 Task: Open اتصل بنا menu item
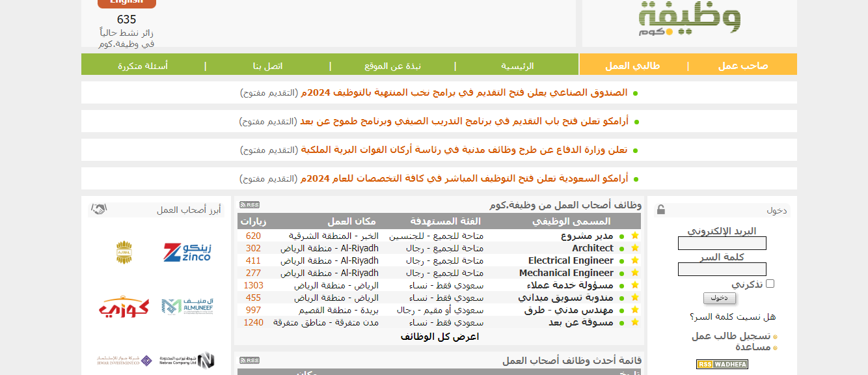pos(267,66)
